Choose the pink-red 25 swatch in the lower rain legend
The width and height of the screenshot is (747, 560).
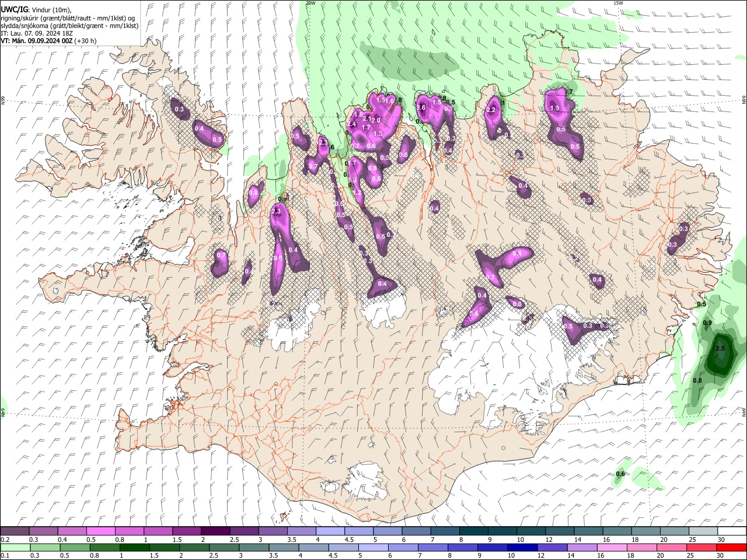(x=701, y=547)
